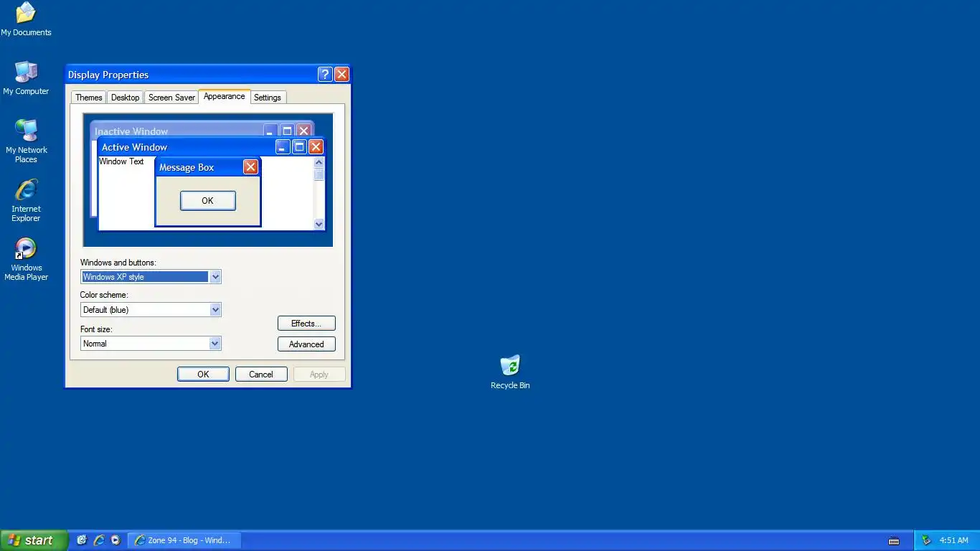Cancel the Display Properties dialog

[261, 375]
